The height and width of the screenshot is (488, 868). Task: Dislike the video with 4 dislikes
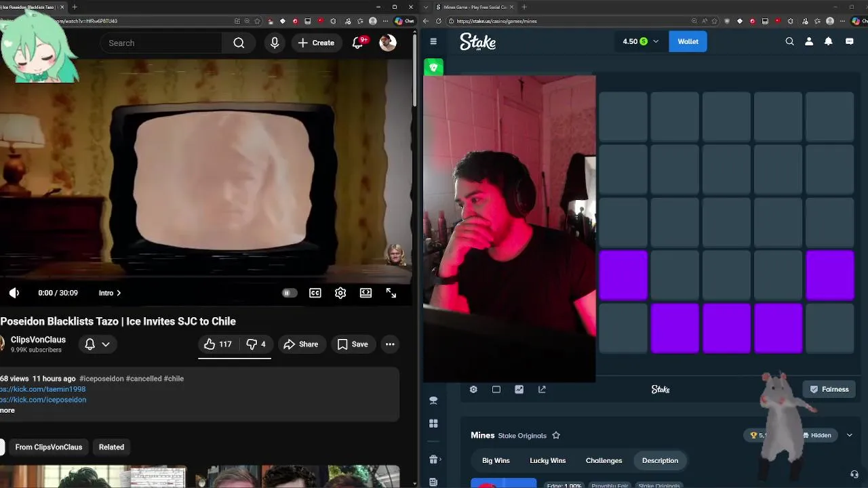[256, 344]
